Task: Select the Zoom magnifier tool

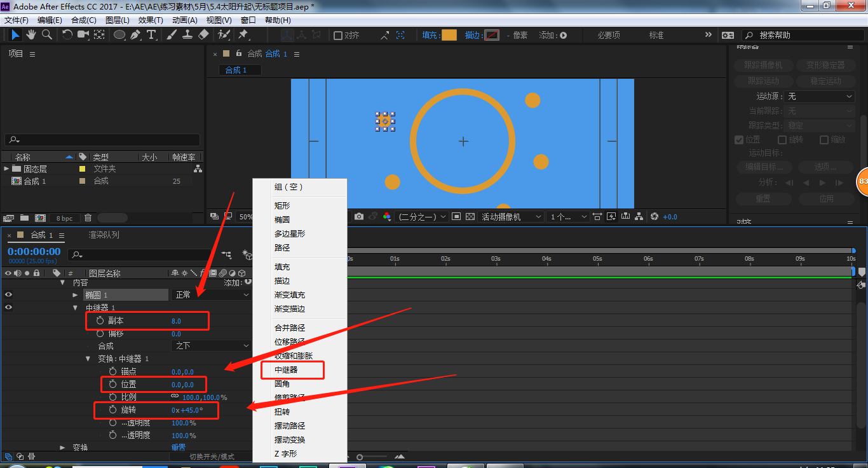Action: 47,35
